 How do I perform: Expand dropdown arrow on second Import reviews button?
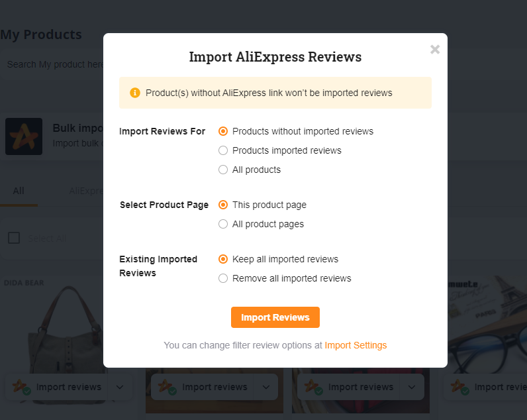(x=266, y=387)
